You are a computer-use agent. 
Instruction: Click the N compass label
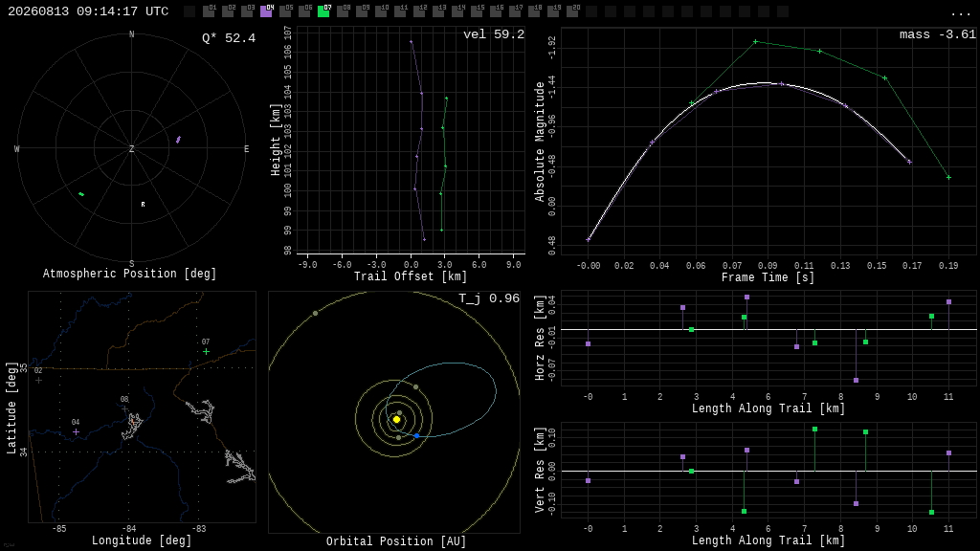(x=131, y=34)
